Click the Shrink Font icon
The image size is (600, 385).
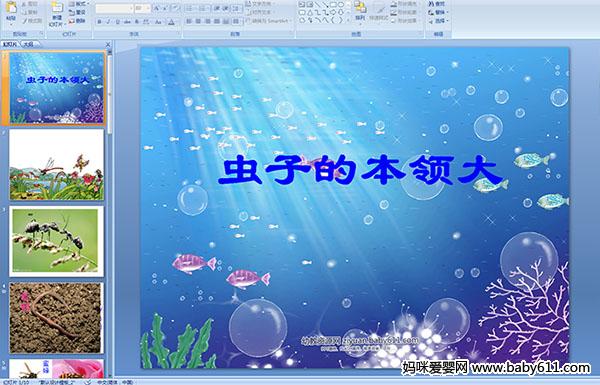coord(166,8)
